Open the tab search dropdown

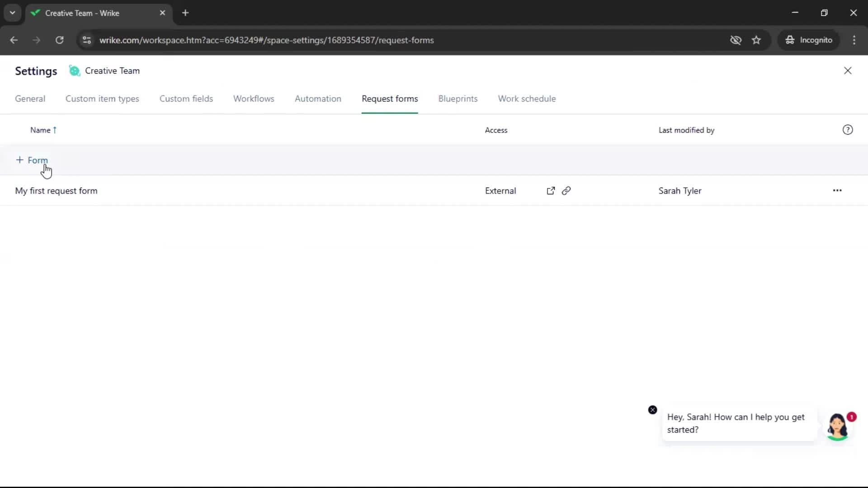coord(13,13)
